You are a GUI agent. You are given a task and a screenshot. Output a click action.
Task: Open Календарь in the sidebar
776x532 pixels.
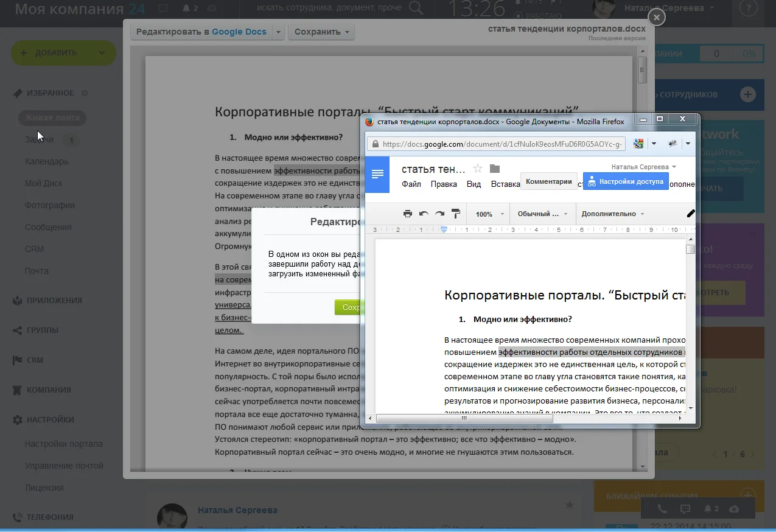(46, 161)
